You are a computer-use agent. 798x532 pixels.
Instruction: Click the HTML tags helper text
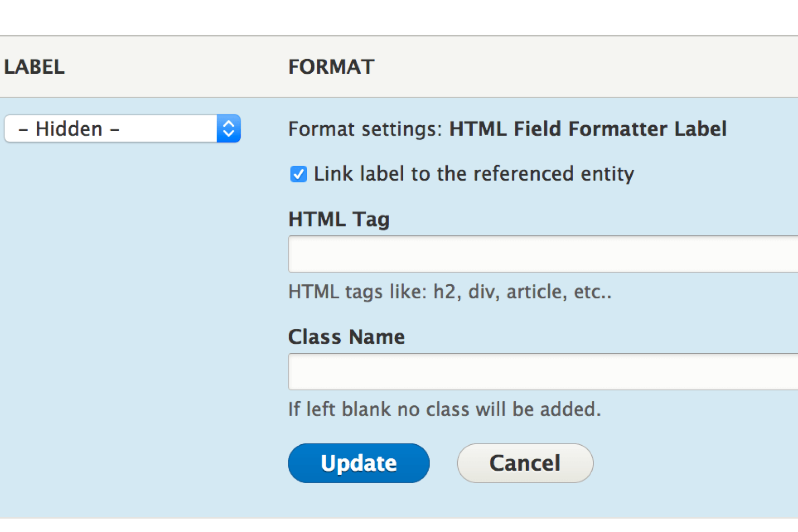pyautogui.click(x=450, y=291)
